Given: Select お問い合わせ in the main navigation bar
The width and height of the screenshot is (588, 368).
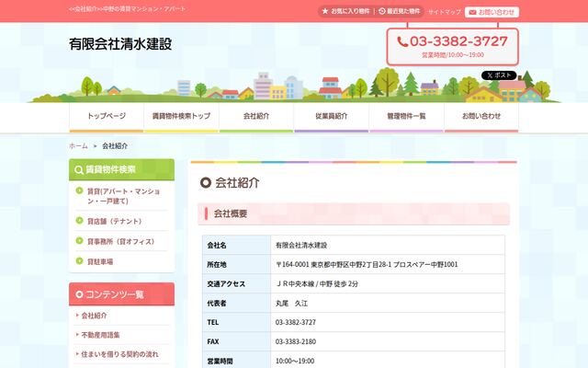Looking at the screenshot, I should (x=481, y=118).
